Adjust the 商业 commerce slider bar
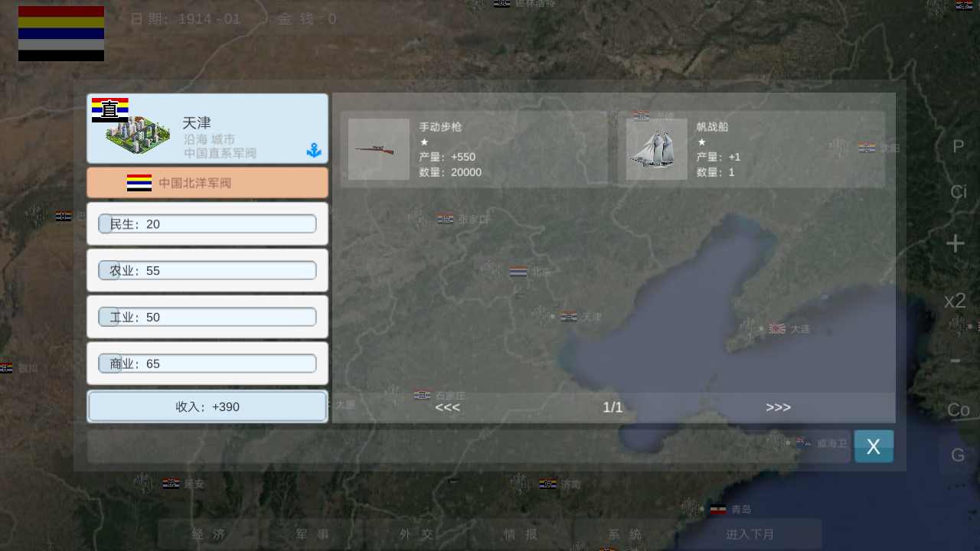The width and height of the screenshot is (980, 551). coord(207,364)
